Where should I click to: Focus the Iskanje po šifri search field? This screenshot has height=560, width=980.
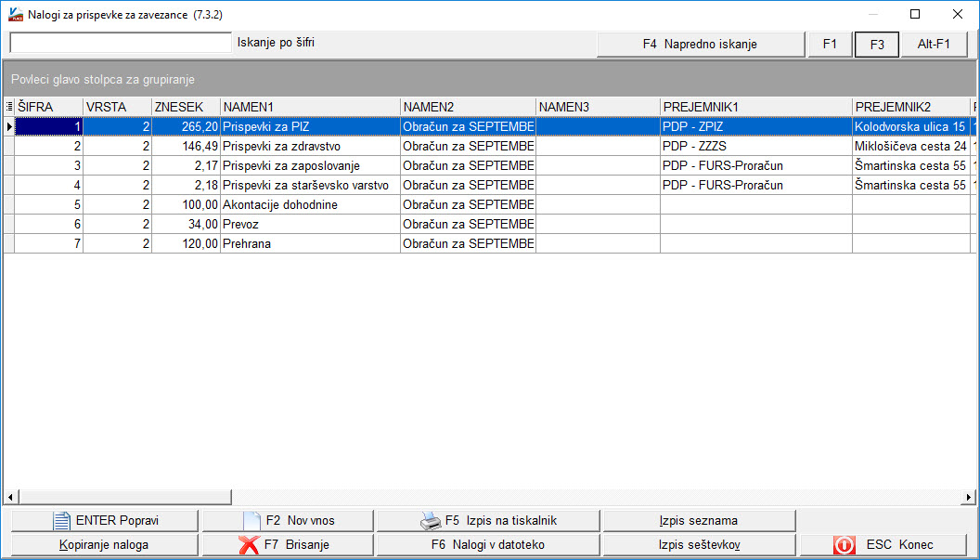pyautogui.click(x=121, y=43)
